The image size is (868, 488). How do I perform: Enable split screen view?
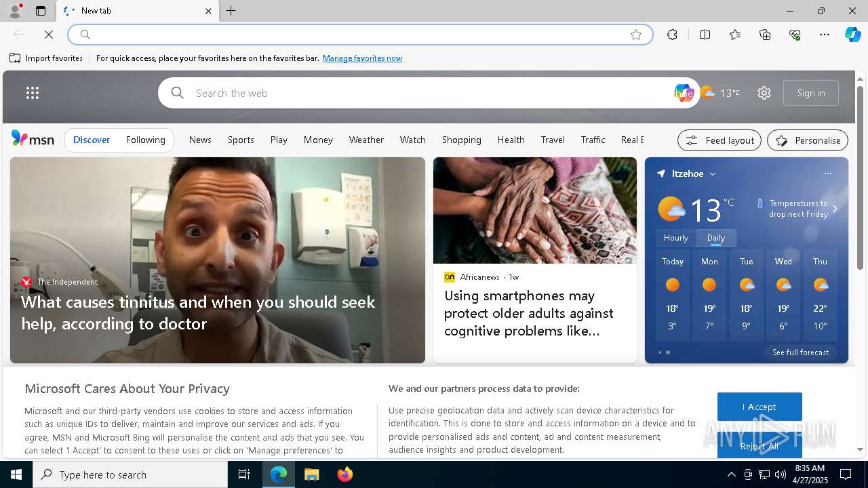tap(705, 35)
